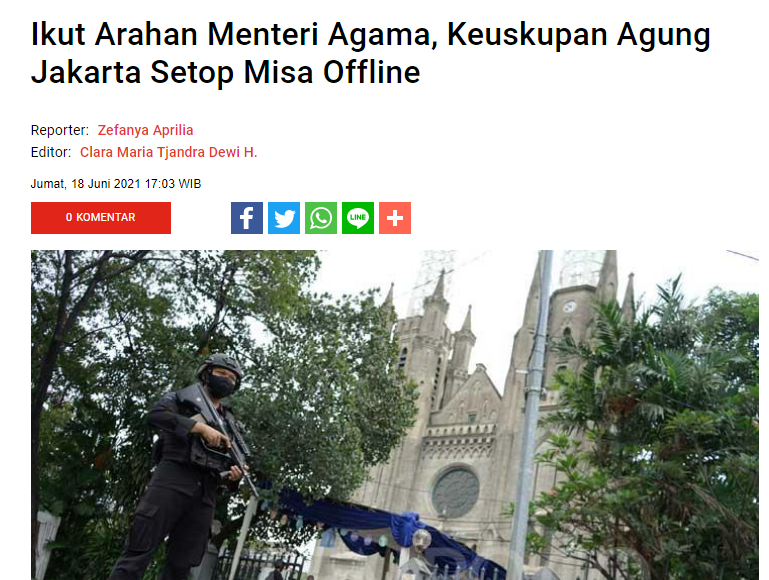Click the clock on the cathedral tower
Viewport: 769px width, 580px height.
(x=569, y=306)
